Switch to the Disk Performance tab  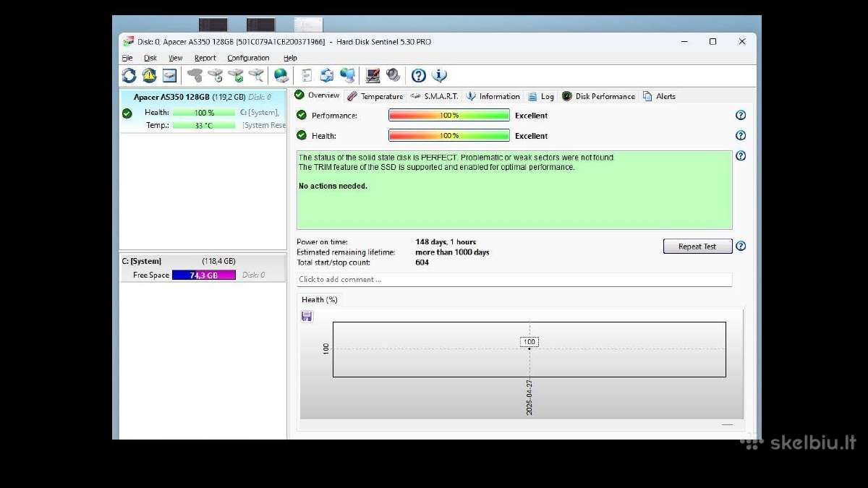pyautogui.click(x=599, y=96)
